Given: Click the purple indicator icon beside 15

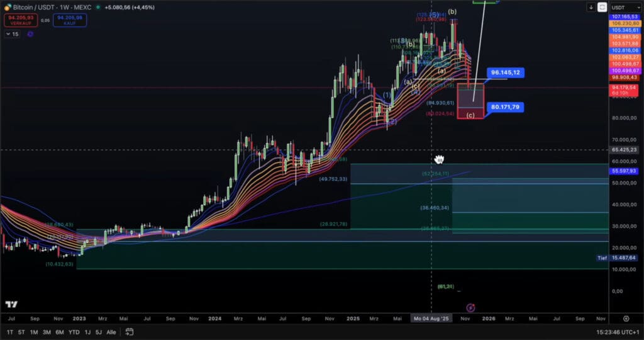Looking at the screenshot, I should (30, 33).
